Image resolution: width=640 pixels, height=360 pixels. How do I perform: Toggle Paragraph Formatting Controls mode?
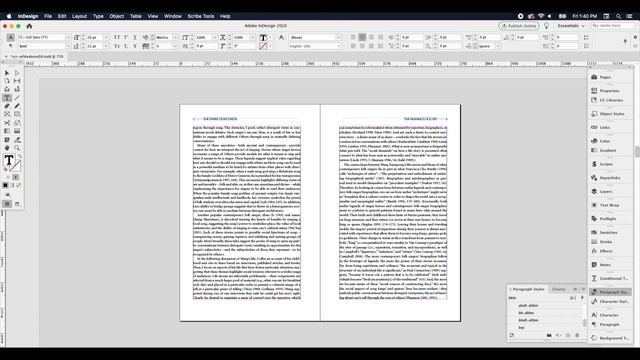point(10,46)
